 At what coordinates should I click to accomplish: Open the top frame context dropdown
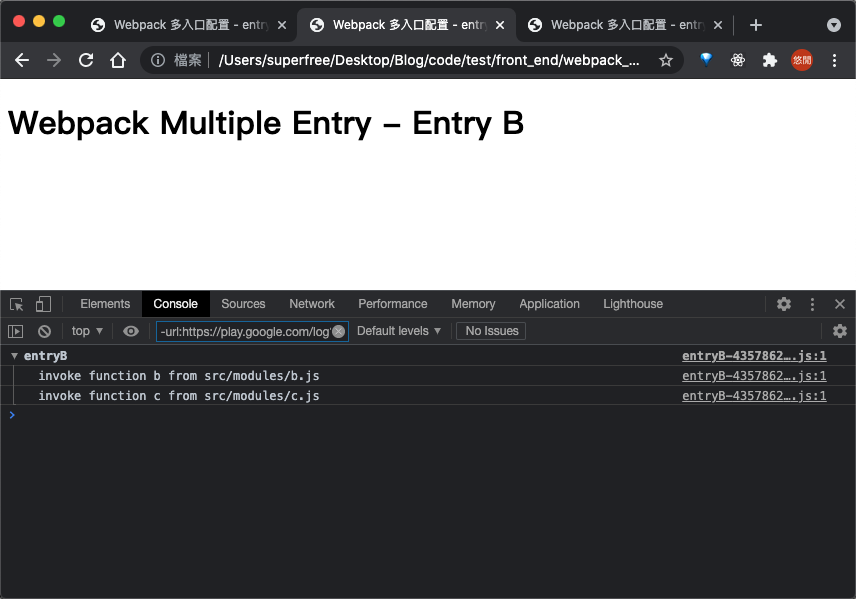tap(86, 331)
